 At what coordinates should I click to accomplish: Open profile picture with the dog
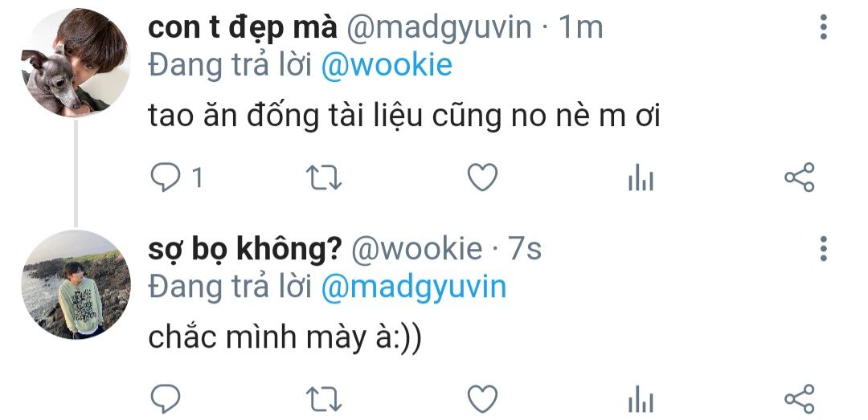tap(76, 63)
